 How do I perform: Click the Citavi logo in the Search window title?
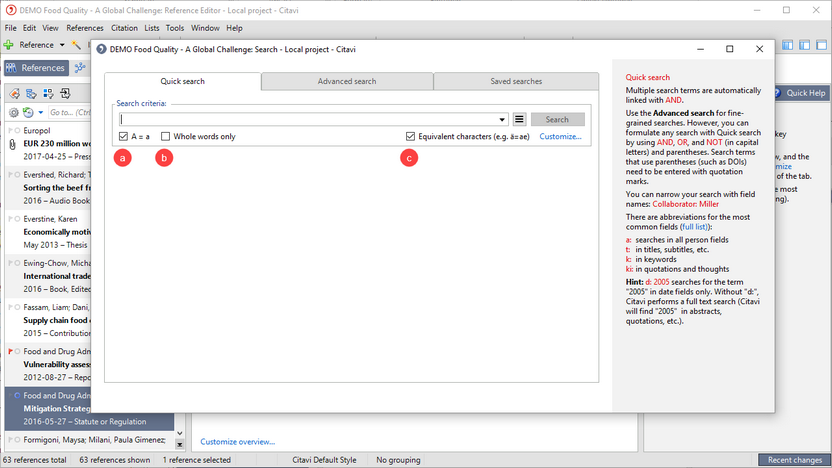pyautogui.click(x=101, y=49)
